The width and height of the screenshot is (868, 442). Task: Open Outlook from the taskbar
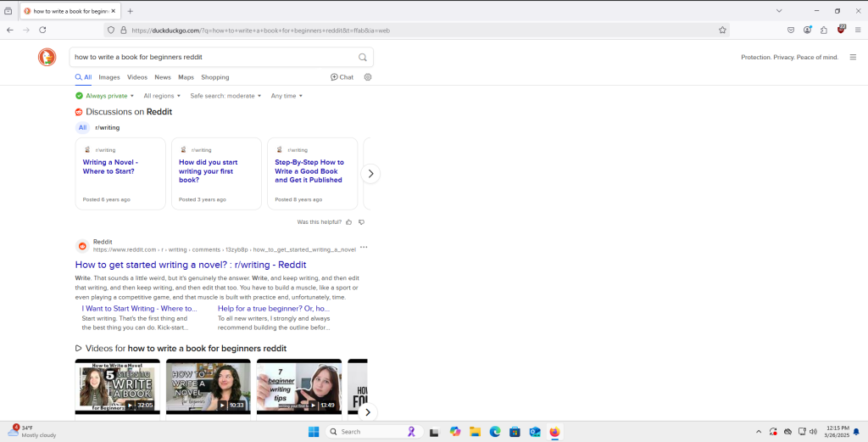point(535,432)
